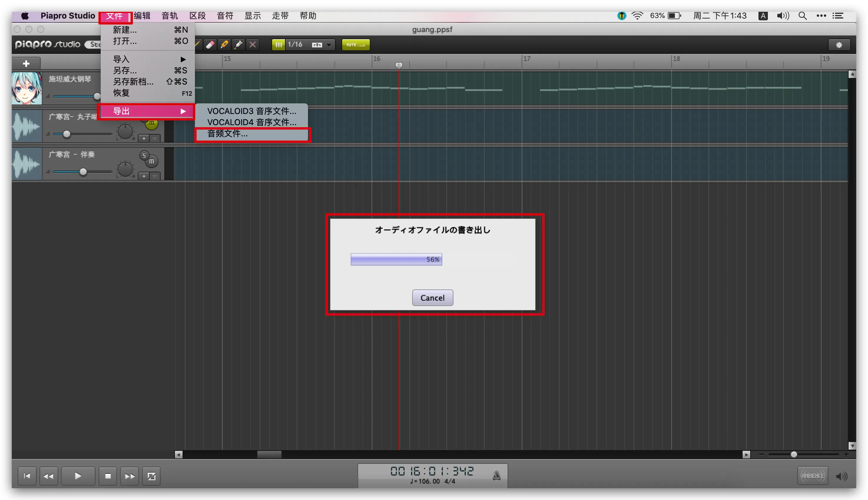
Task: Click the horizontal zoom slider handle
Action: 794,455
